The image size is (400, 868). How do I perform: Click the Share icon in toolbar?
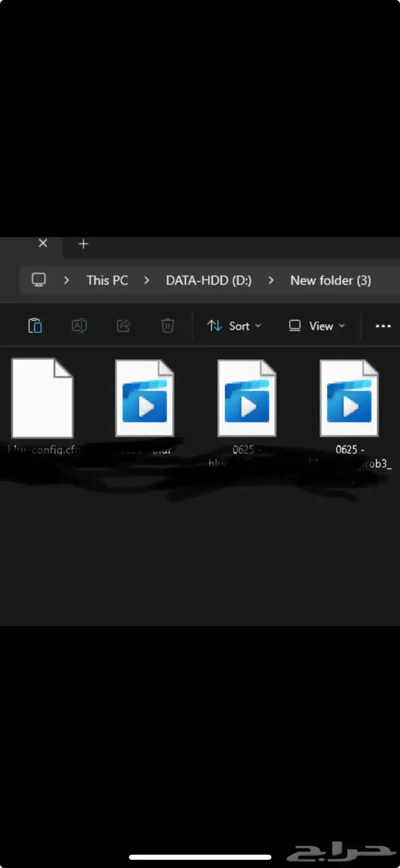pyautogui.click(x=123, y=326)
